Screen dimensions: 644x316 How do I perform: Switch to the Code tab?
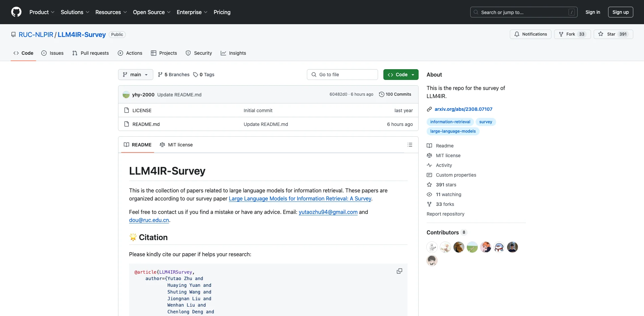23,53
